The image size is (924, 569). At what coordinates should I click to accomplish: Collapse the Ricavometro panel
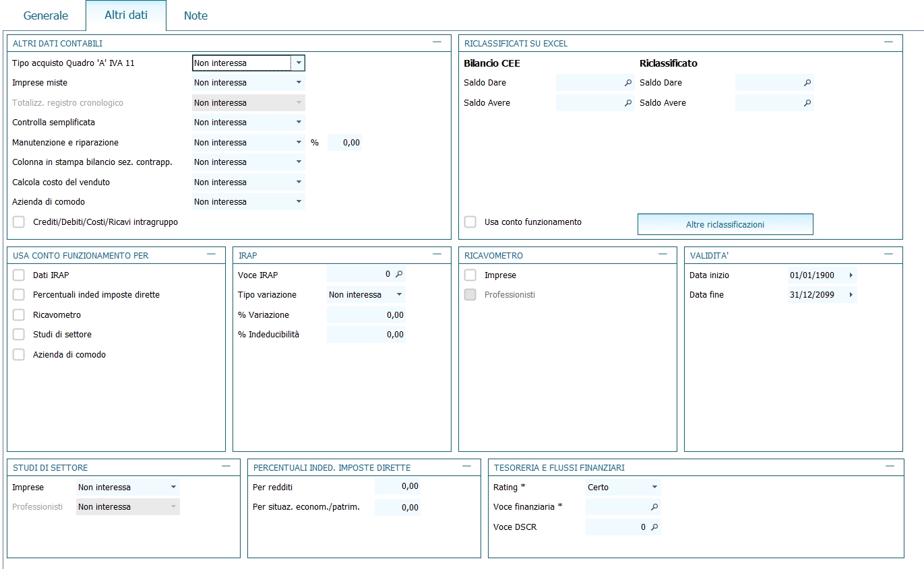pyautogui.click(x=663, y=255)
